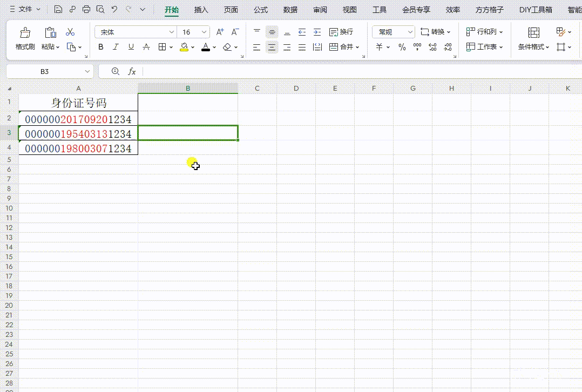This screenshot has width=582, height=392.
Task: Increase decimal places
Action: pos(432,47)
